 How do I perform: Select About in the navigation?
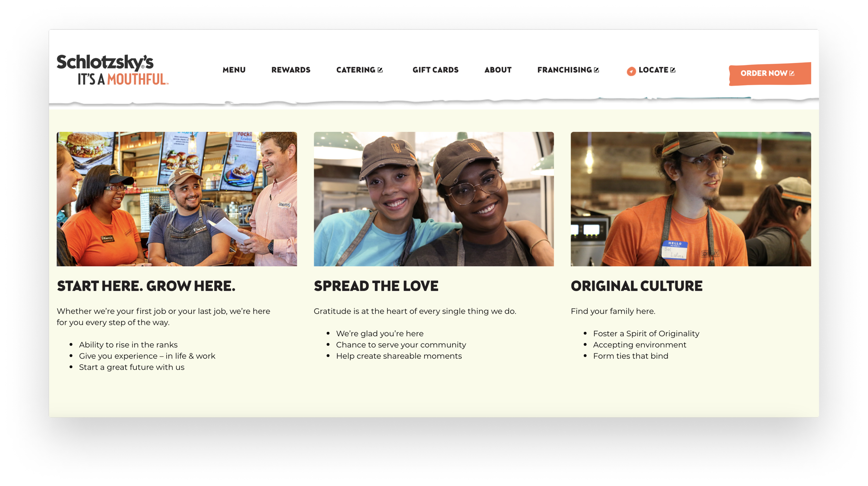coord(498,70)
